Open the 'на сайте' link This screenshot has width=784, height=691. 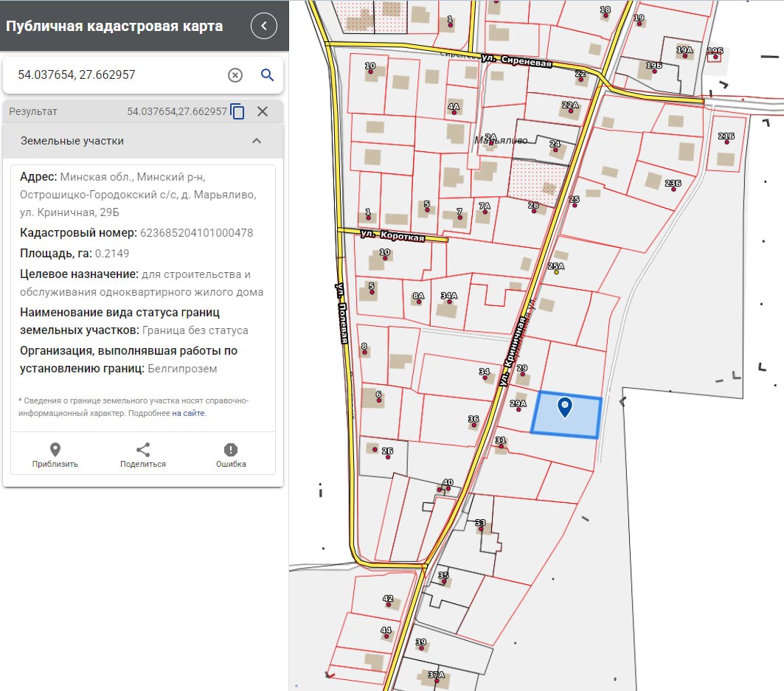[x=189, y=414]
